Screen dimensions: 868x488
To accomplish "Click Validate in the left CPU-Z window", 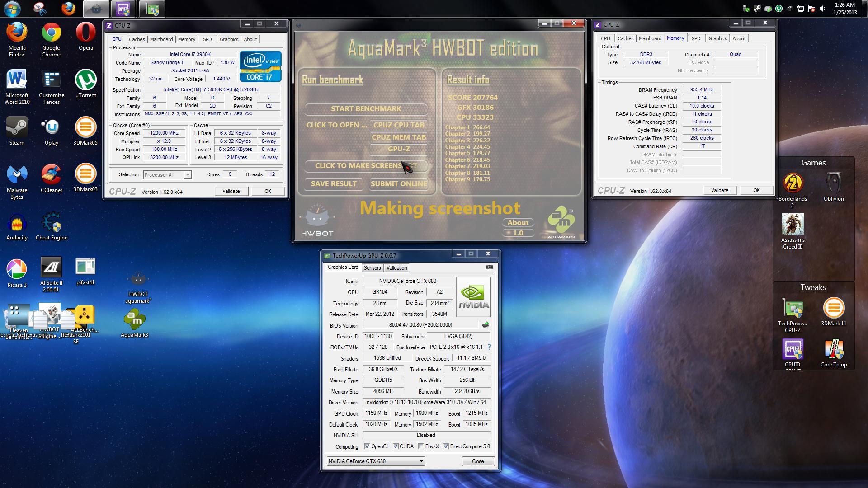I will coord(231,191).
